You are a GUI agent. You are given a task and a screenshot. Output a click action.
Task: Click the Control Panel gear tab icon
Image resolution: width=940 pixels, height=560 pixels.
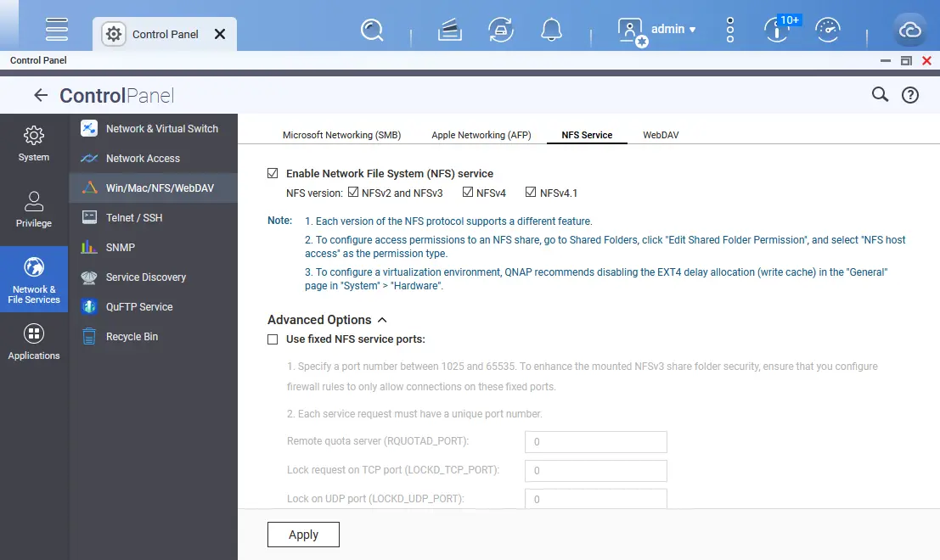[113, 34]
